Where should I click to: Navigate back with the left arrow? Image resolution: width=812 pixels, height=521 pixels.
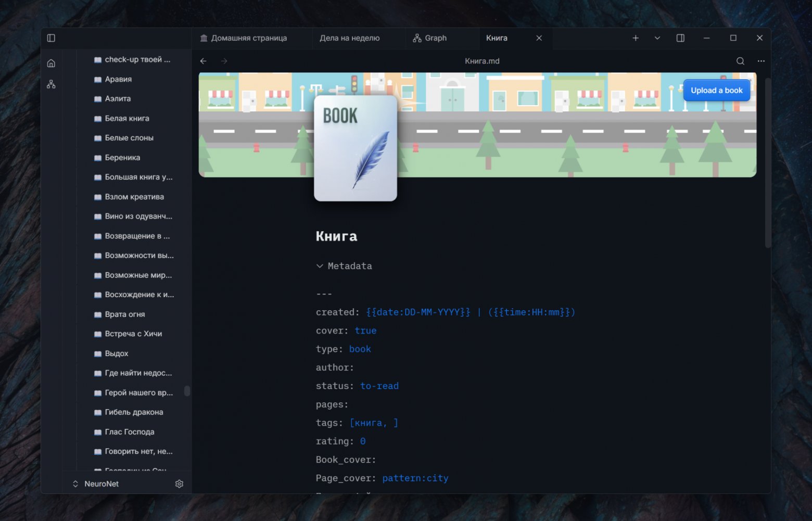[204, 61]
